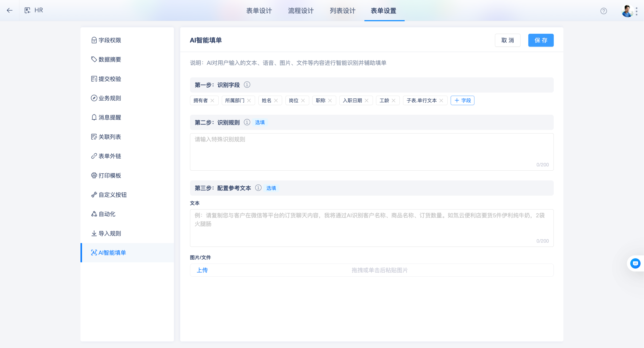
Task: Remove the 入职日期 field tag
Action: point(367,101)
